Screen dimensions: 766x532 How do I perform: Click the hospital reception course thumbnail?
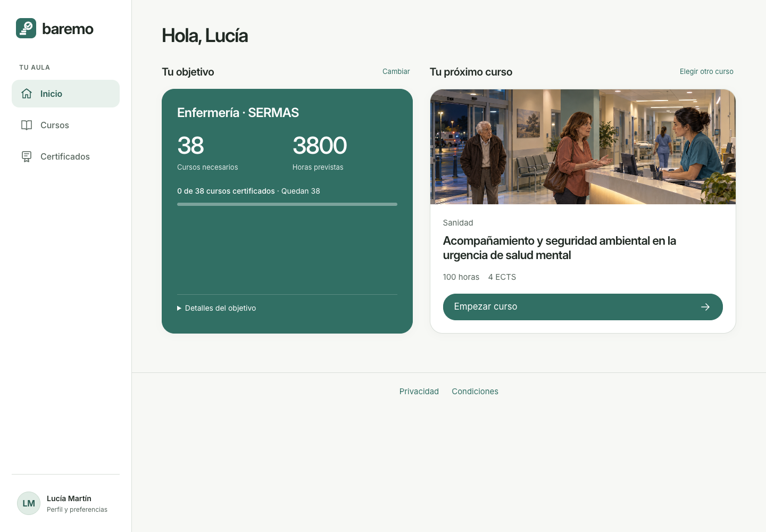click(582, 147)
